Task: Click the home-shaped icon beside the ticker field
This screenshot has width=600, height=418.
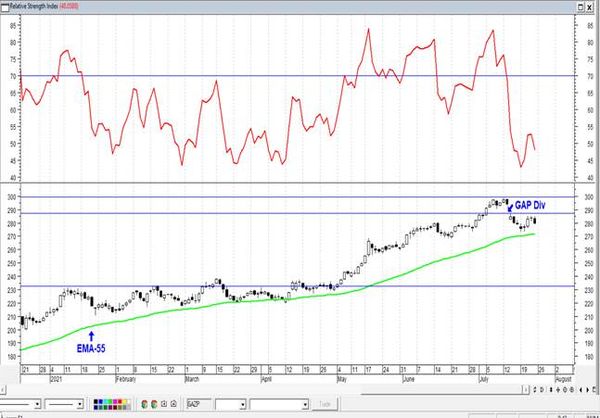Action: [x=173, y=404]
